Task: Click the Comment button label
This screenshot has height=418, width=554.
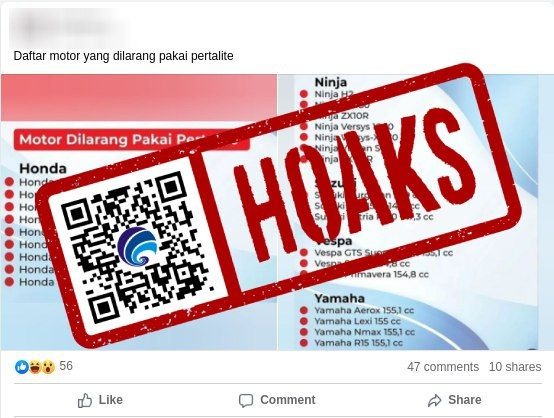Action: [288, 400]
